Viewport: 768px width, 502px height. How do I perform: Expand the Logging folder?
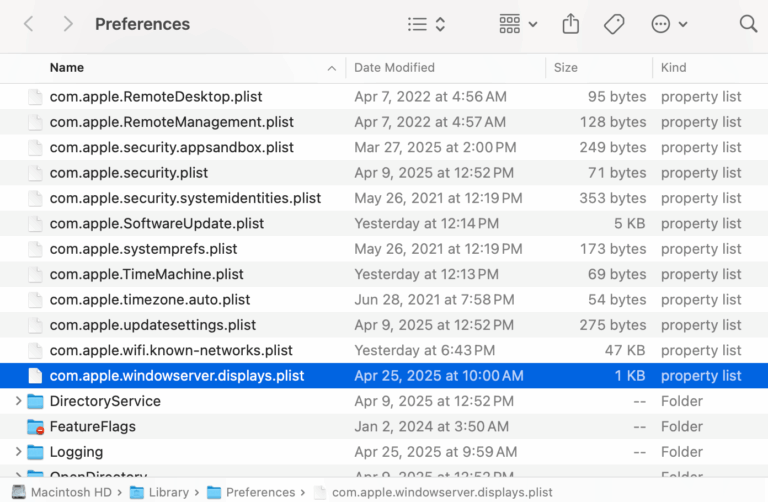pos(18,452)
